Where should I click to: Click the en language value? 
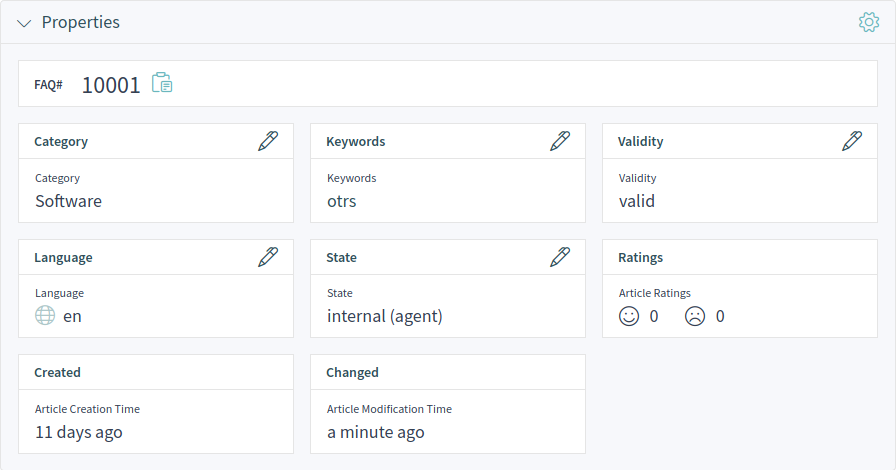(x=72, y=317)
